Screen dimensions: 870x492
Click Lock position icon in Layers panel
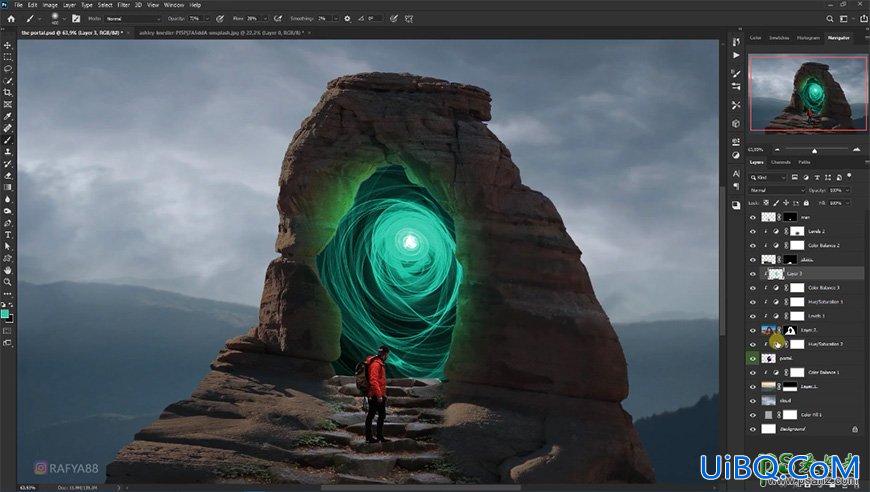[786, 203]
